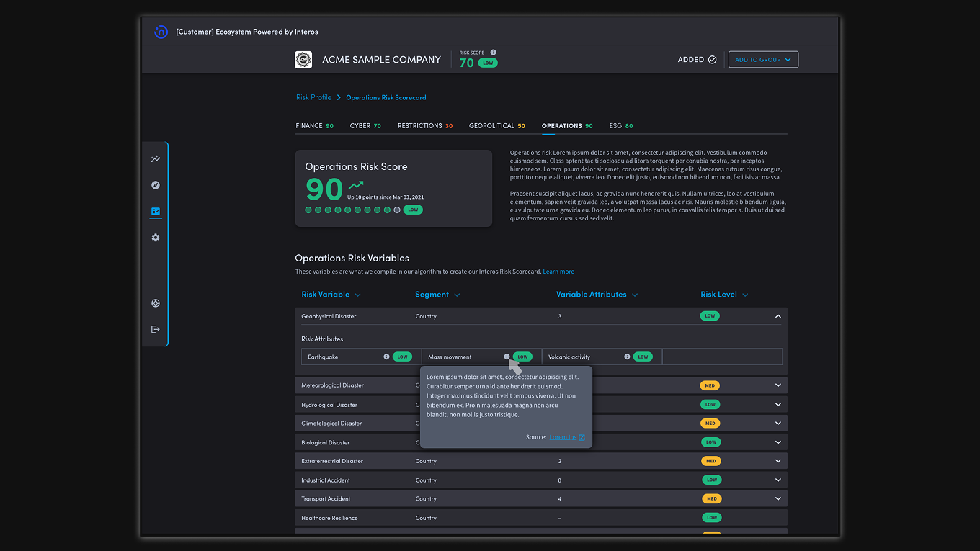Click the info icon beside Risk Score
The height and width of the screenshot is (551, 980).
pos(493,53)
